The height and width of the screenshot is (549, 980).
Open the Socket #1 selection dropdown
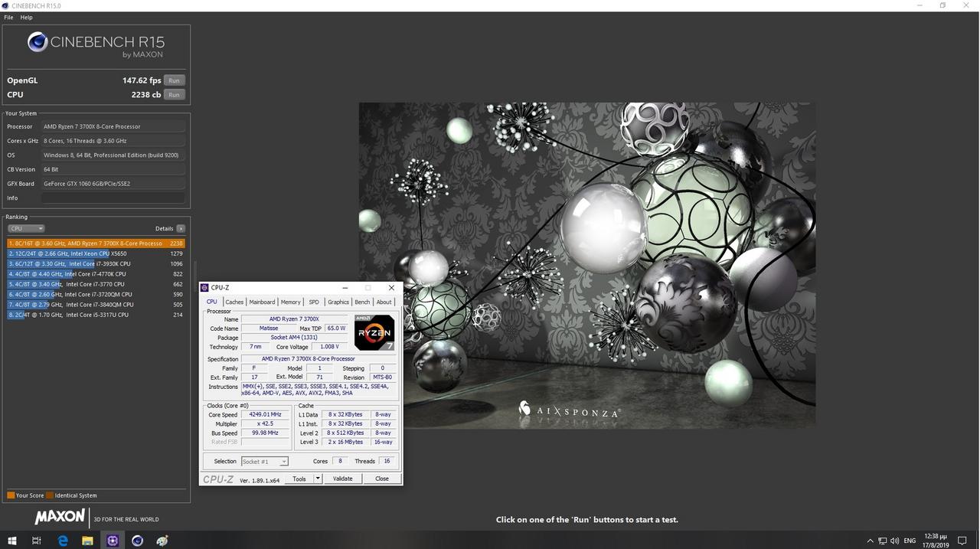tap(265, 462)
